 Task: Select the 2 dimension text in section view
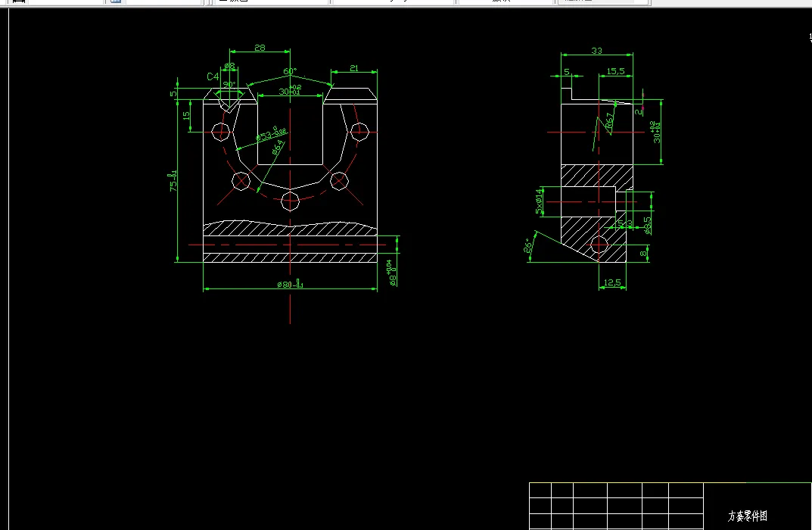click(639, 111)
